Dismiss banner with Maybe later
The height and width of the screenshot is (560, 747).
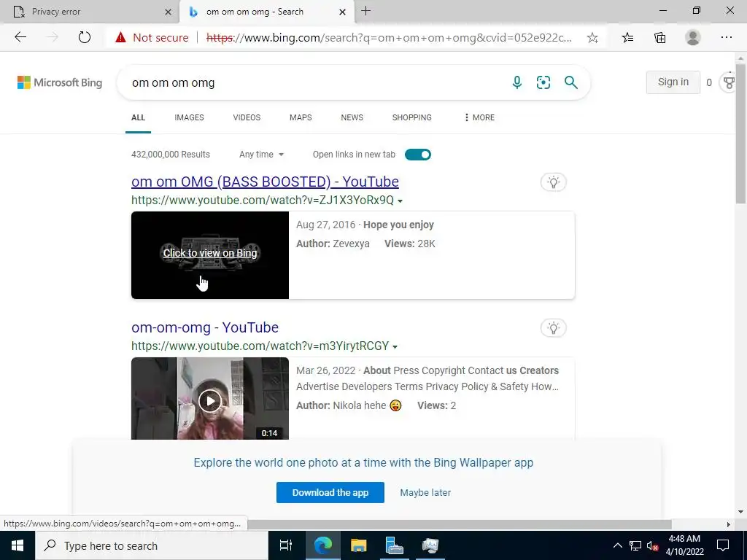(425, 492)
